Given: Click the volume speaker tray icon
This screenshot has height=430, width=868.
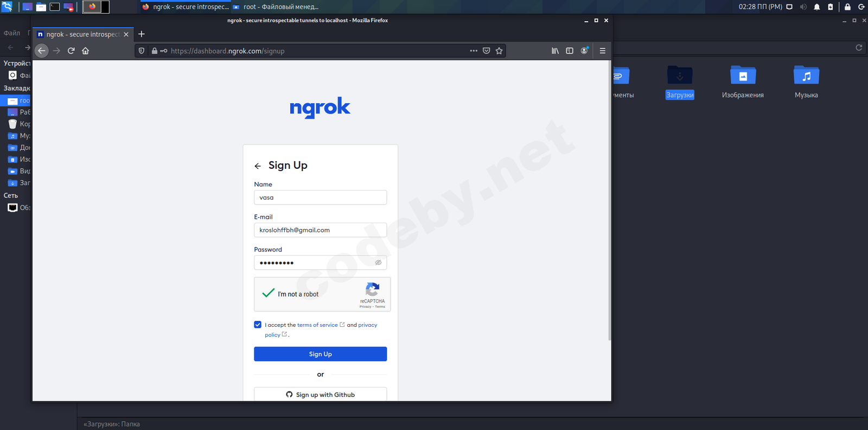Looking at the screenshot, I should click(803, 7).
